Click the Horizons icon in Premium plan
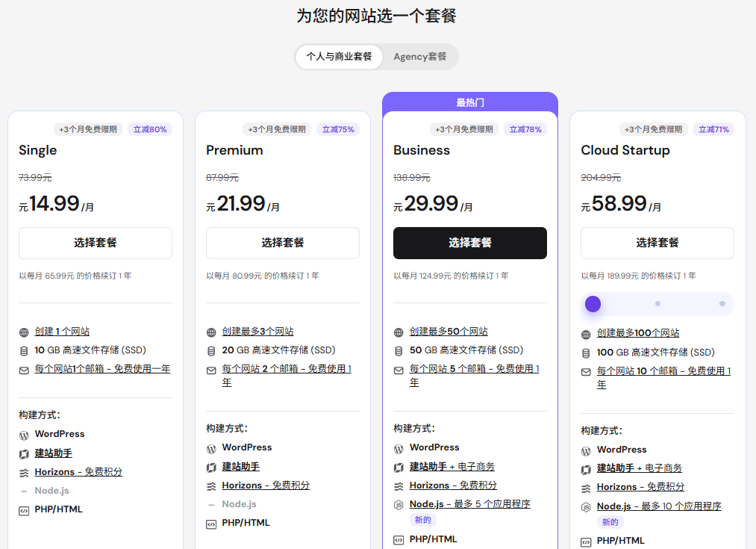 click(x=211, y=486)
